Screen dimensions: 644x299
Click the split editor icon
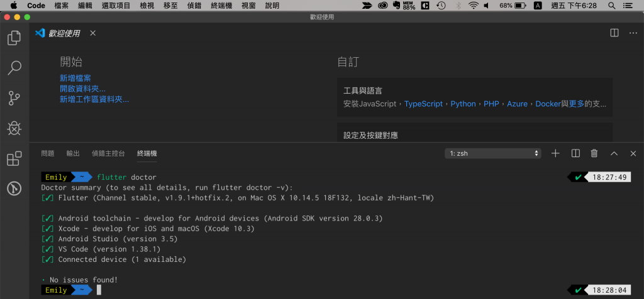(614, 33)
